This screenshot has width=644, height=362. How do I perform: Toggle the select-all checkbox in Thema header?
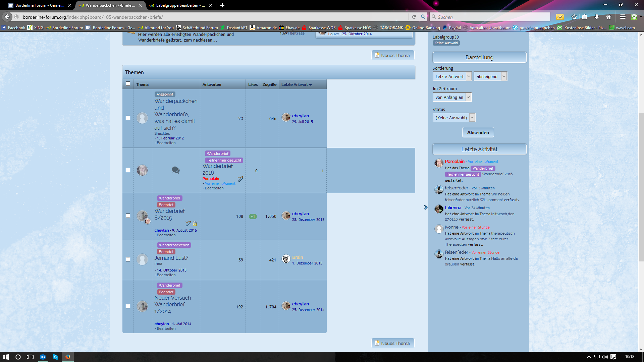128,84
